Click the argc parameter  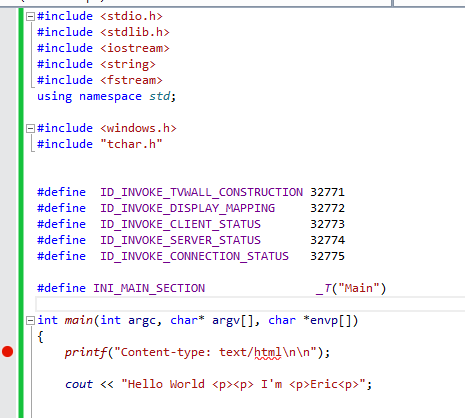pyautogui.click(x=142, y=321)
